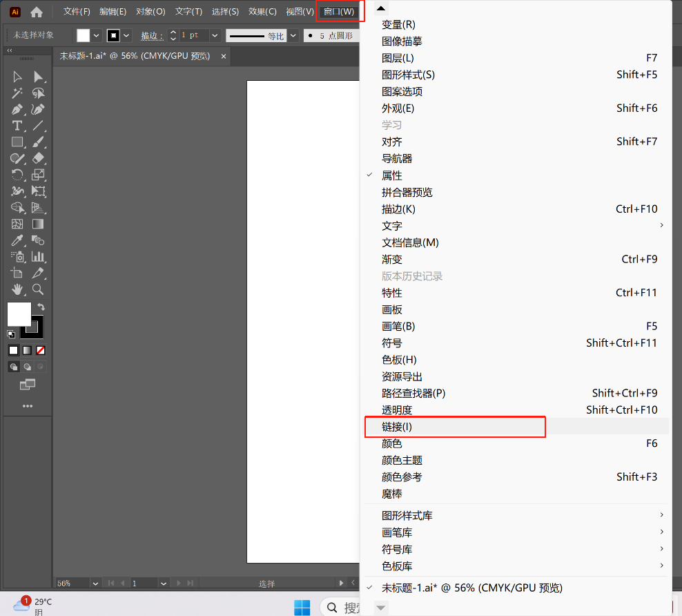682x616 pixels.
Task: Select the Gradient tool
Action: click(39, 224)
